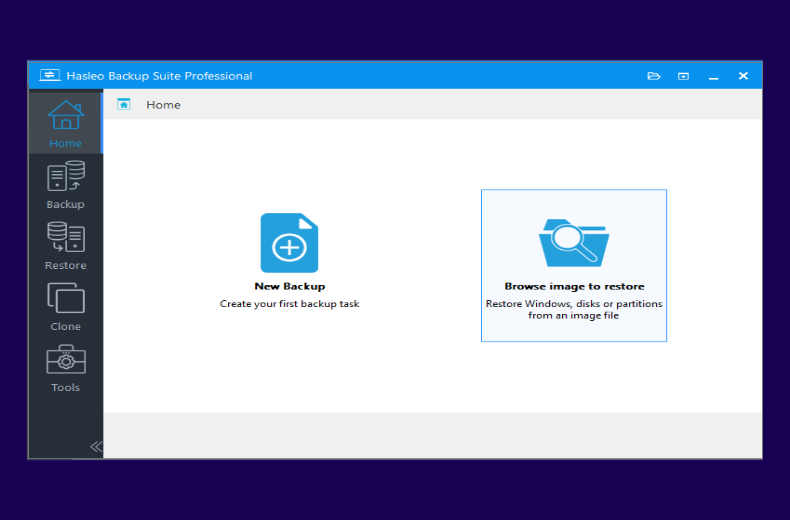Close the Hasleo Backup Suite window
The image size is (790, 520).
click(x=743, y=76)
